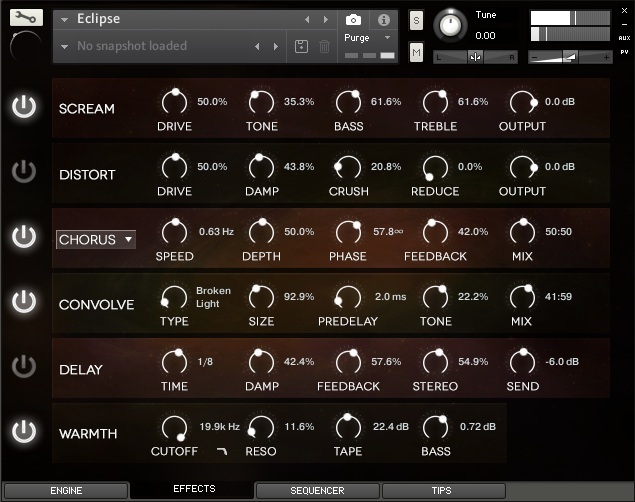This screenshot has height=502, width=635.
Task: Click the delete snapshot trash icon
Action: (324, 46)
